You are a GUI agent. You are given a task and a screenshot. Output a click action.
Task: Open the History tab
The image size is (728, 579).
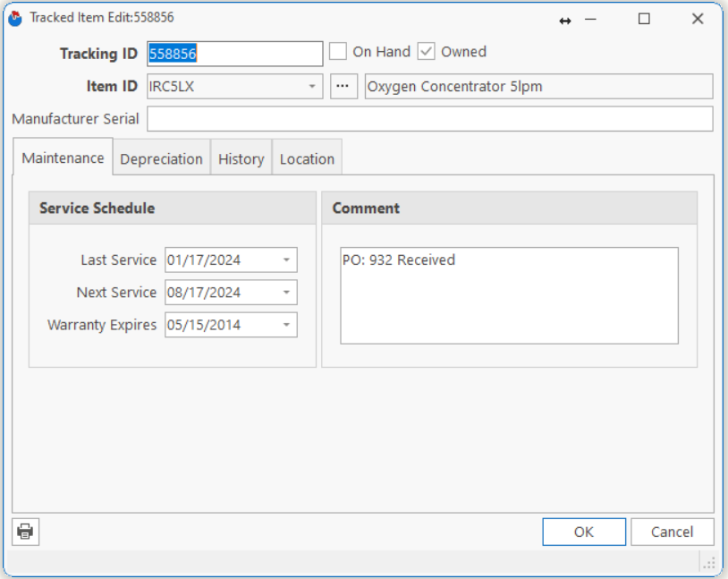click(241, 158)
